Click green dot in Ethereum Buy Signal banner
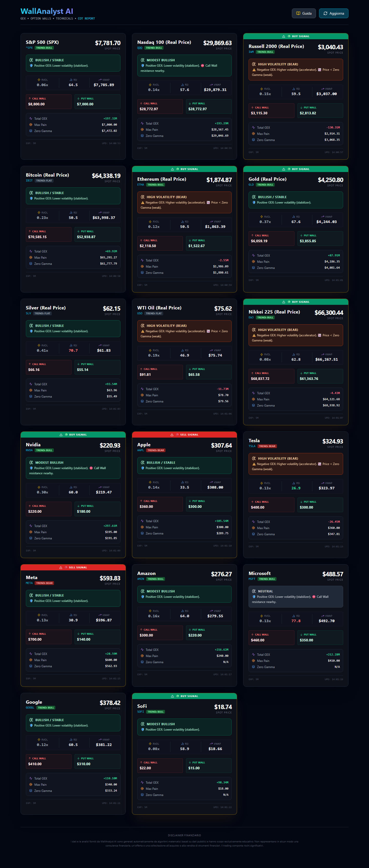 point(177,169)
